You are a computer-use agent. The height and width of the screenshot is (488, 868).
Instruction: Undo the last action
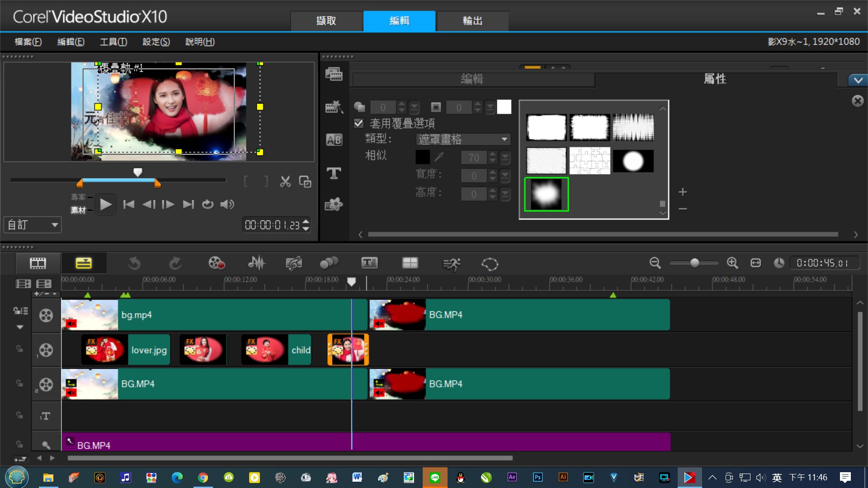(x=134, y=263)
